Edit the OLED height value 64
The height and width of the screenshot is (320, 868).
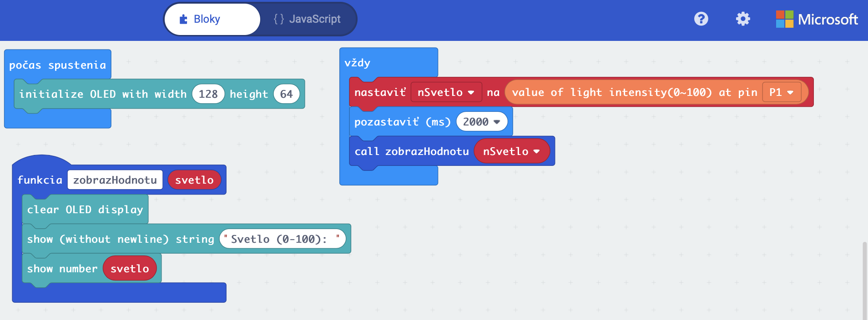pyautogui.click(x=286, y=94)
